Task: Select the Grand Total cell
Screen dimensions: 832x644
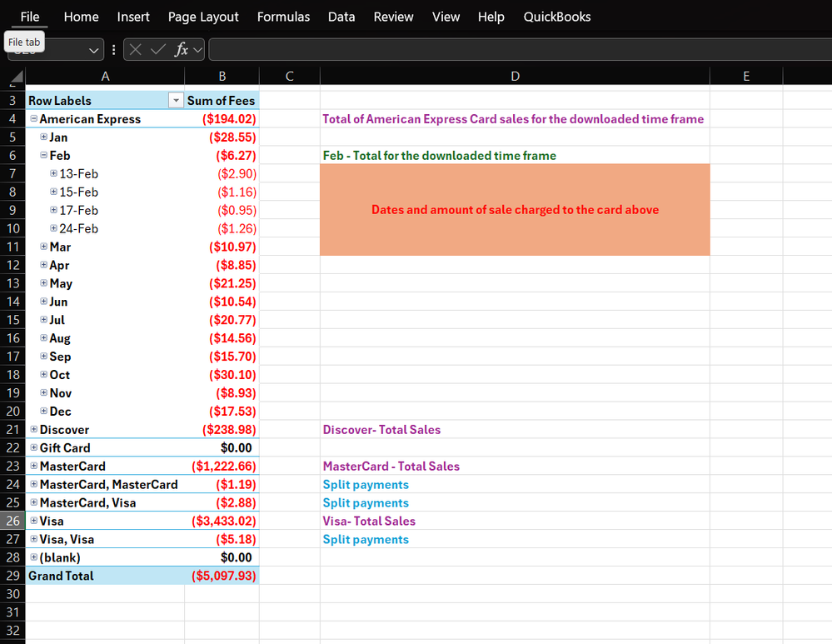Action: coord(60,575)
